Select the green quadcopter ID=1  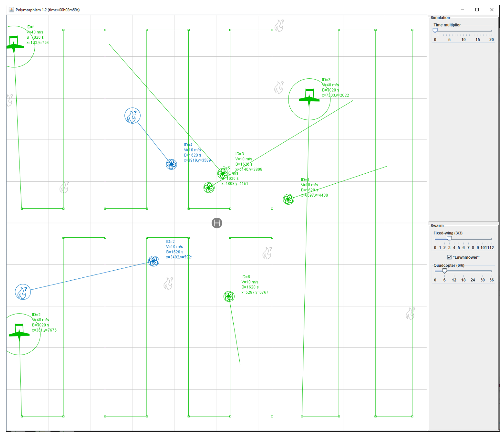click(288, 199)
